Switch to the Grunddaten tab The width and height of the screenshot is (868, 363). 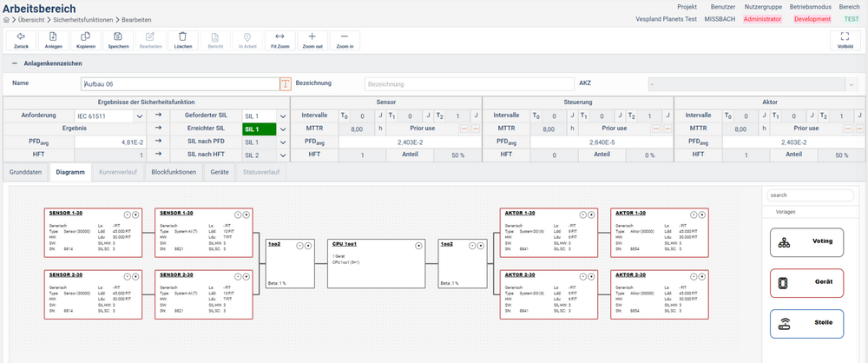25,172
